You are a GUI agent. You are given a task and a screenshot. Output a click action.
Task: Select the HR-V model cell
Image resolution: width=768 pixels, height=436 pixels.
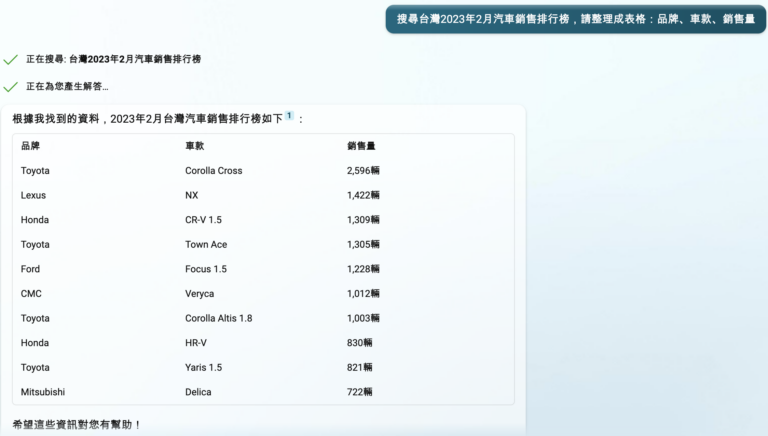(196, 343)
